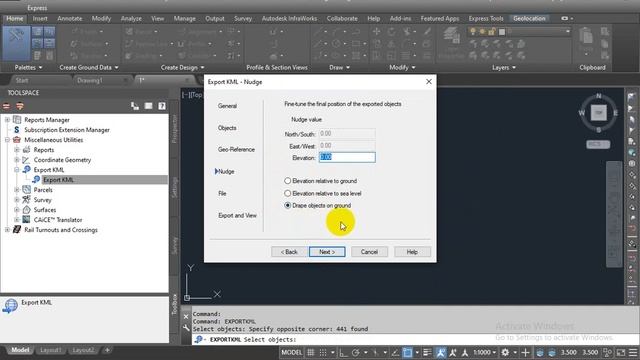Image resolution: width=640 pixels, height=360 pixels.
Task: Expand Parcels tree node
Action: pyautogui.click(x=17, y=190)
